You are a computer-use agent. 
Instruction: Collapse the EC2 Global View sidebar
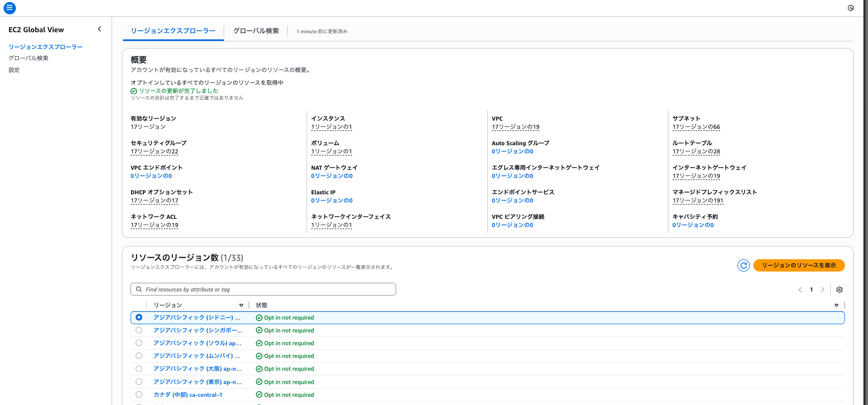pos(99,29)
